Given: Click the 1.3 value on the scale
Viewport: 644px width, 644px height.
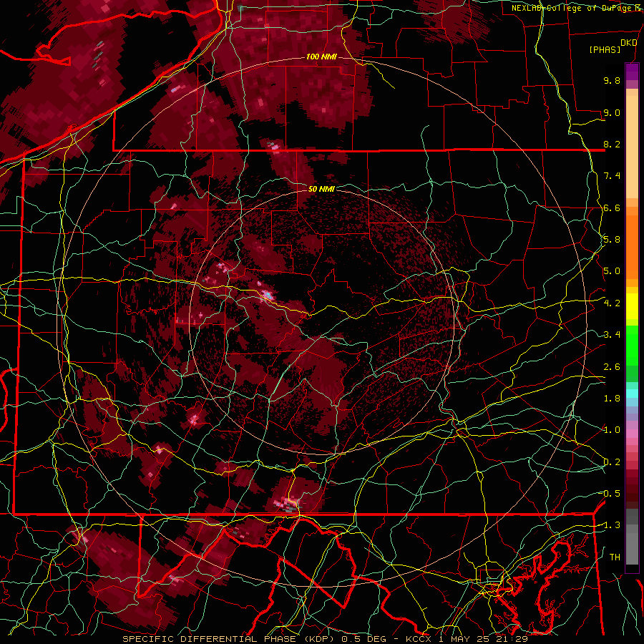Looking at the screenshot, I should click(x=612, y=525).
